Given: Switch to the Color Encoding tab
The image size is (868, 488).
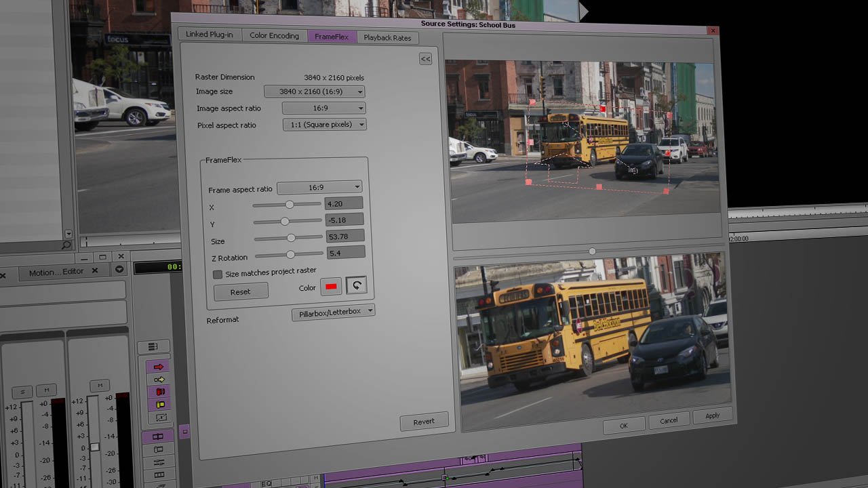Looking at the screenshot, I should [x=274, y=37].
